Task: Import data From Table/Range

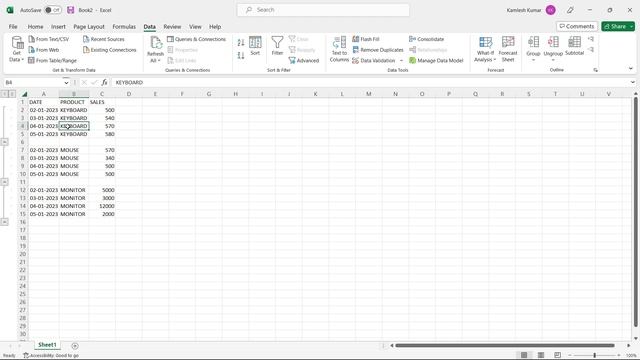Action: (52, 60)
